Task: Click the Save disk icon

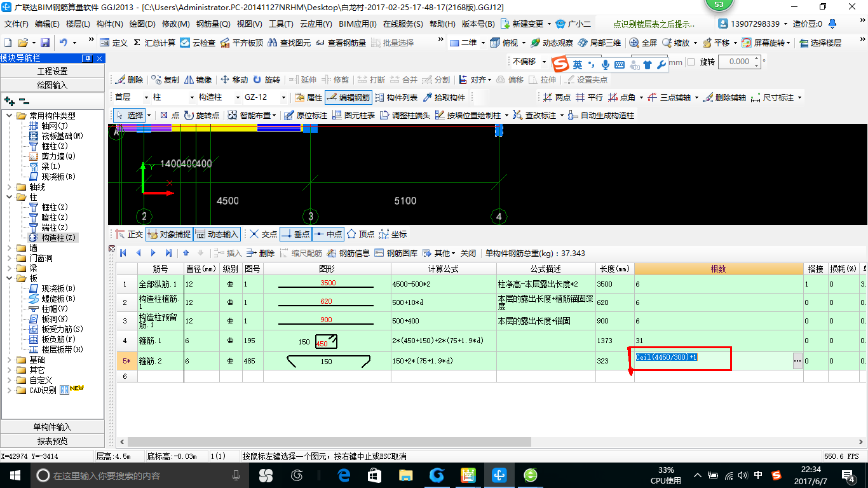Action: point(45,43)
